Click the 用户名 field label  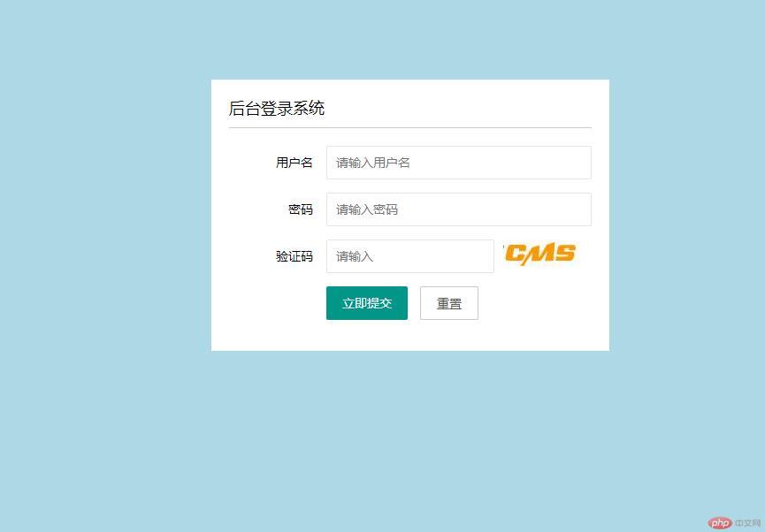pos(294,163)
